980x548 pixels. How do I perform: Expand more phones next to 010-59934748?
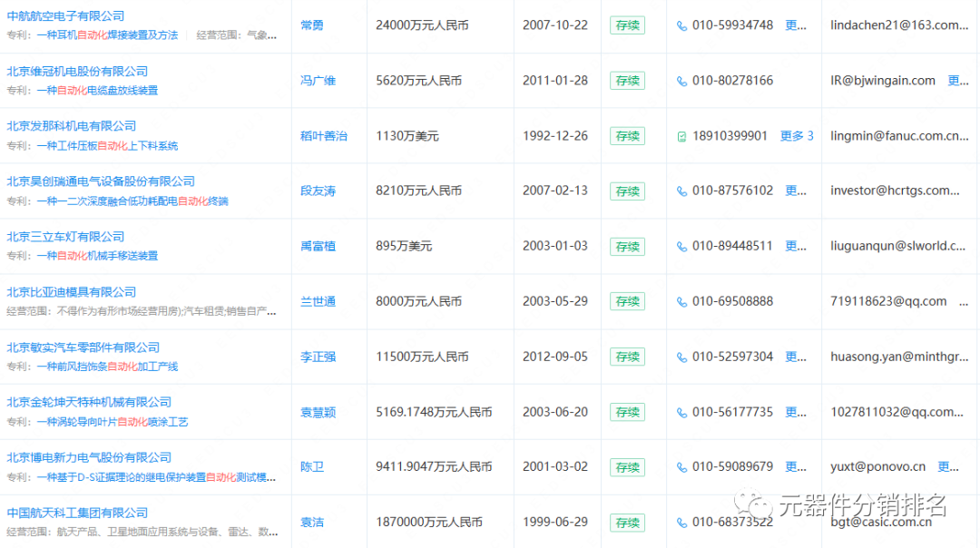796,25
